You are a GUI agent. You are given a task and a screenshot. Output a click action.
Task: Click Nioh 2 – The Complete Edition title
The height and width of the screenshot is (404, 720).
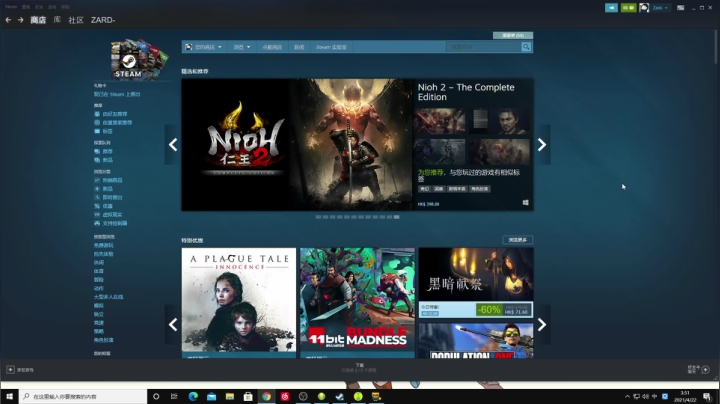pyautogui.click(x=466, y=92)
